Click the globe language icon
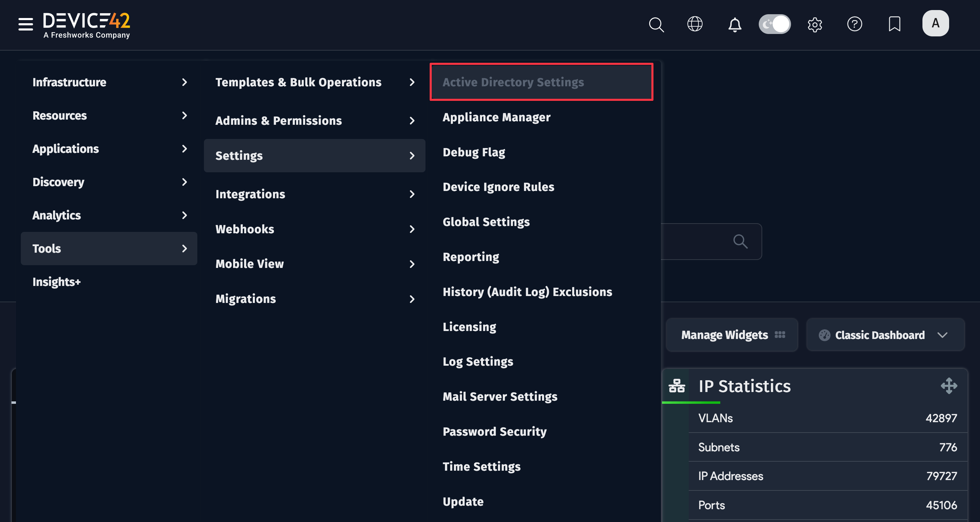The width and height of the screenshot is (980, 522). point(695,24)
